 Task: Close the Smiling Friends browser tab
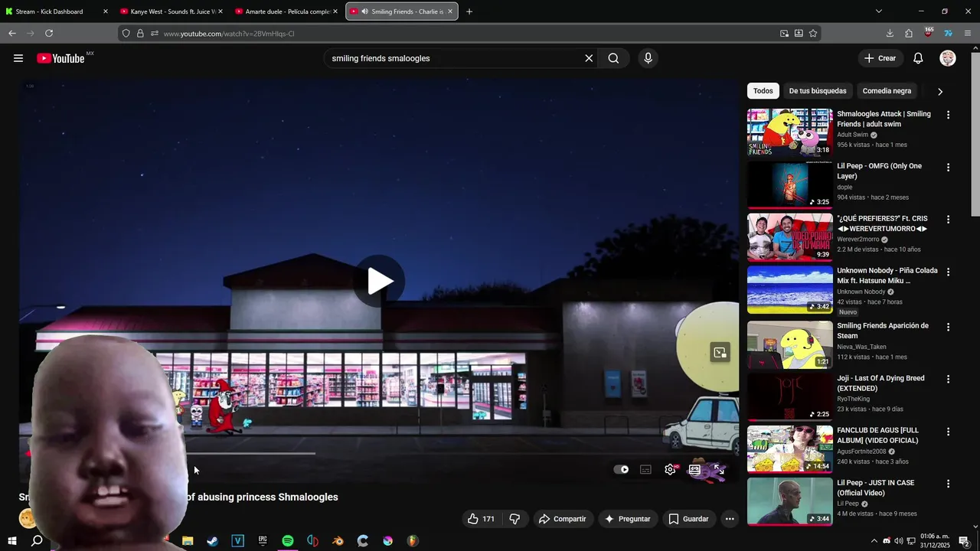[x=450, y=11]
